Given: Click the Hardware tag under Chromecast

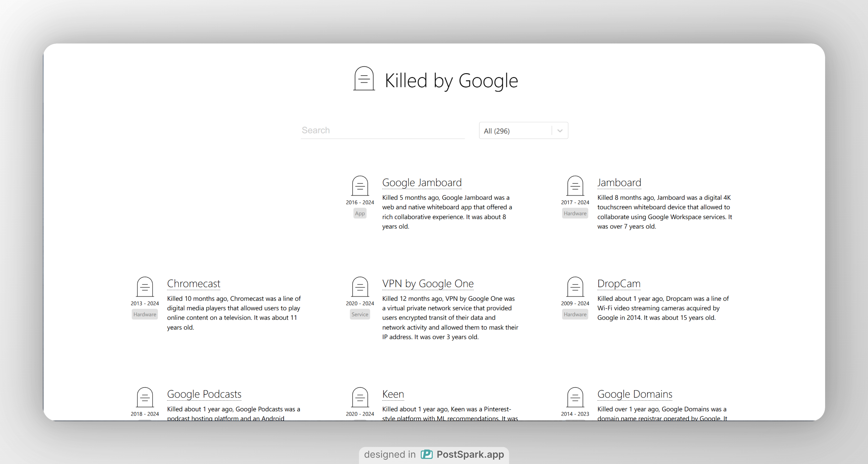Looking at the screenshot, I should 145,315.
